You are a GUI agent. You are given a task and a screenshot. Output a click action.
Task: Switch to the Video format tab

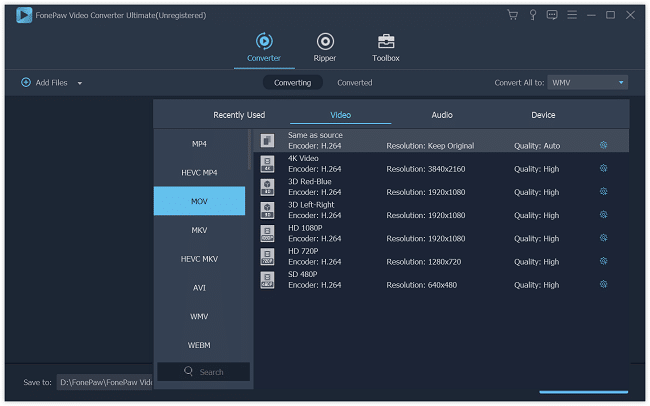tap(340, 115)
